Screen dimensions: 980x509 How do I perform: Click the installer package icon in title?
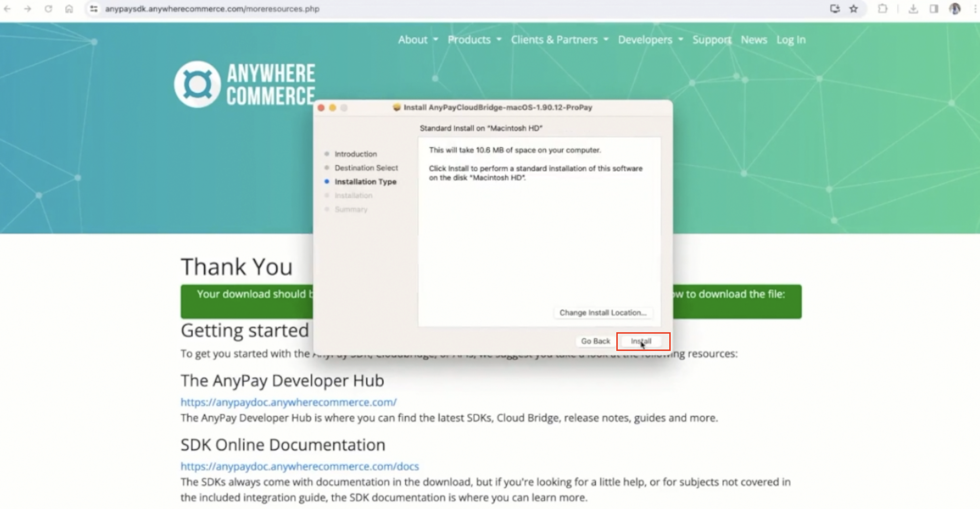click(397, 107)
